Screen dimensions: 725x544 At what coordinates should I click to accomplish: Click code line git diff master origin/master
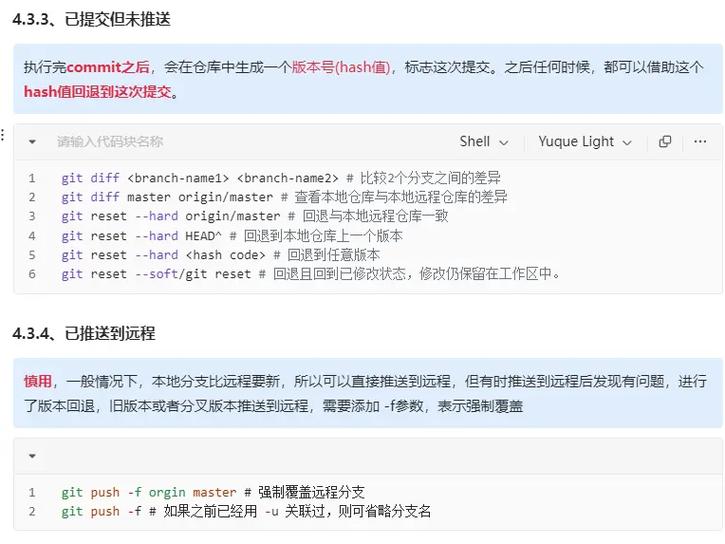[x=284, y=197]
